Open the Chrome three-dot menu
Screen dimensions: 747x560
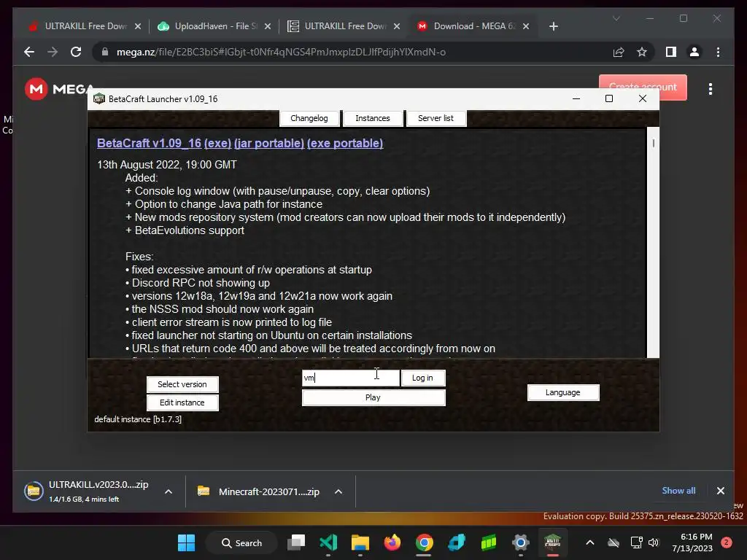(718, 52)
